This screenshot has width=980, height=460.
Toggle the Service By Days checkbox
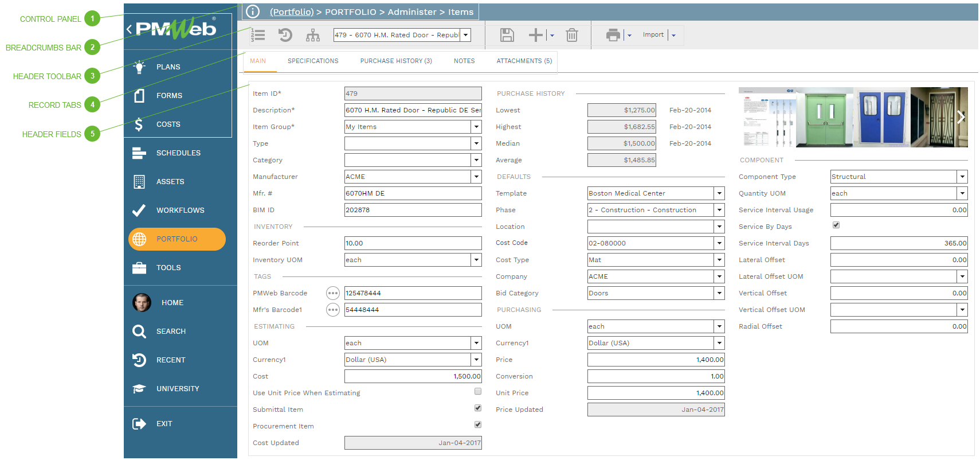tap(836, 225)
